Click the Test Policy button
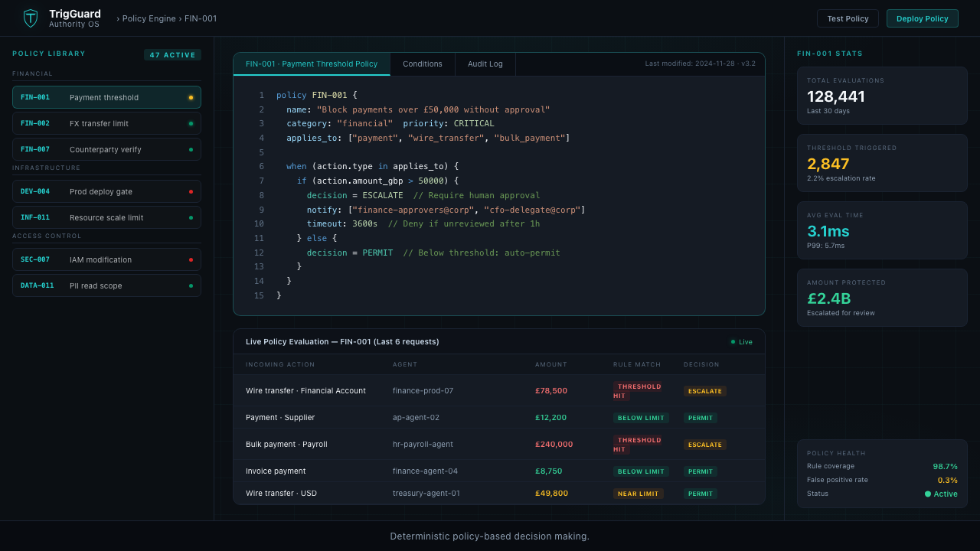Viewport: 980px width, 551px height. 848,18
